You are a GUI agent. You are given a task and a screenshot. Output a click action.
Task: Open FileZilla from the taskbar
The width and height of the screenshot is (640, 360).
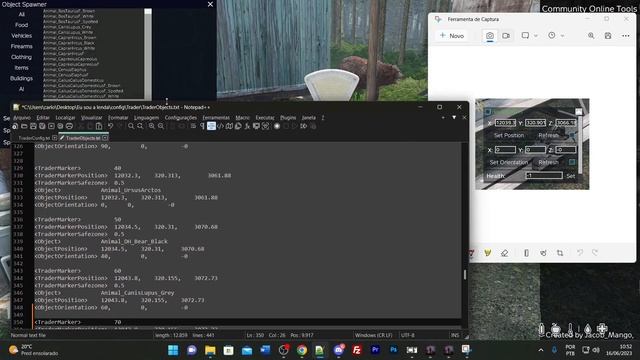357,350
